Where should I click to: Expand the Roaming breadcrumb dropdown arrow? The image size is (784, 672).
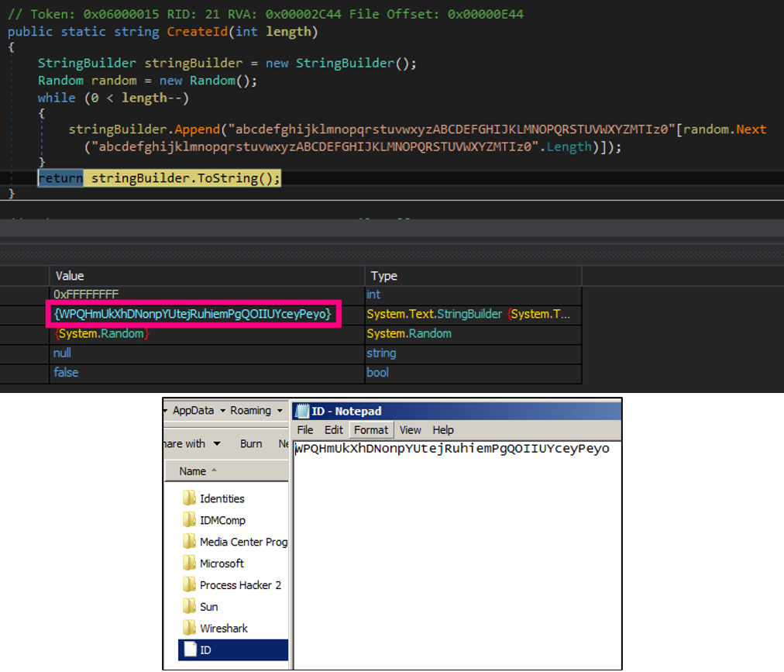[x=279, y=411]
